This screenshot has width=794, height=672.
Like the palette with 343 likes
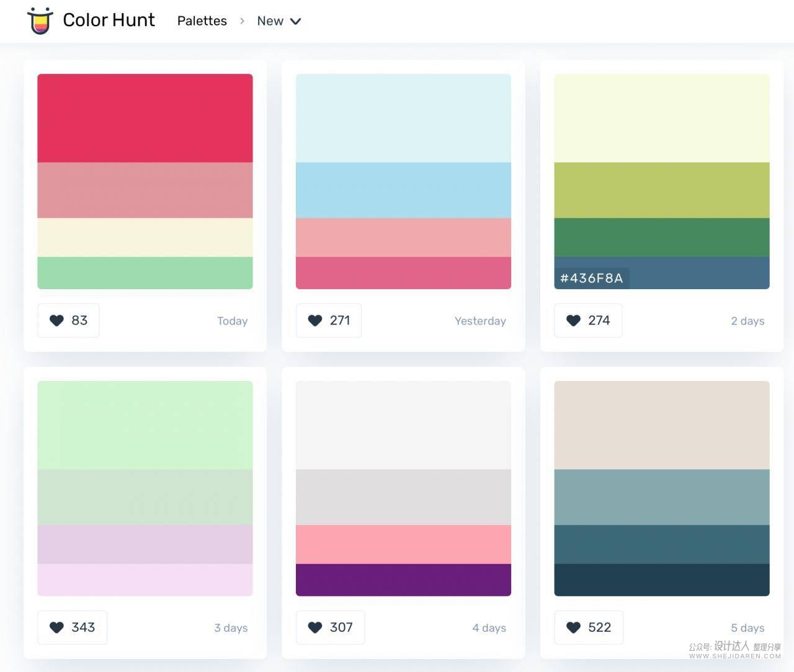(73, 627)
